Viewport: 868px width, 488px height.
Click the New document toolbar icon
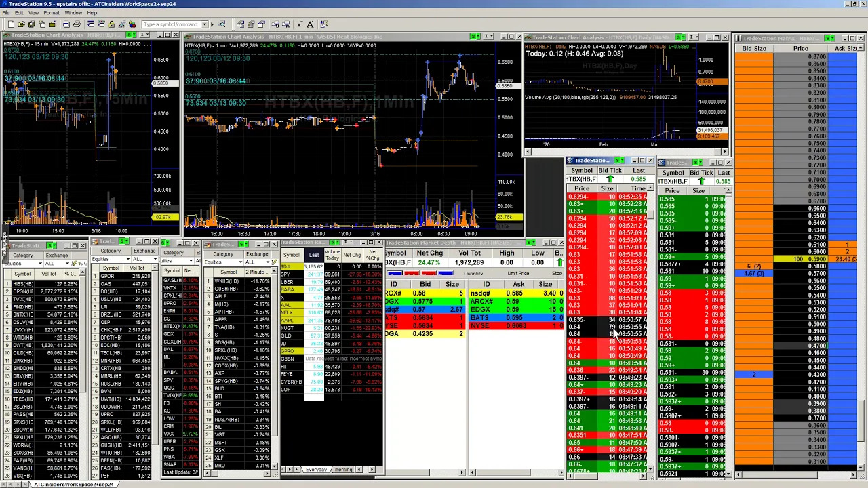tap(11, 24)
